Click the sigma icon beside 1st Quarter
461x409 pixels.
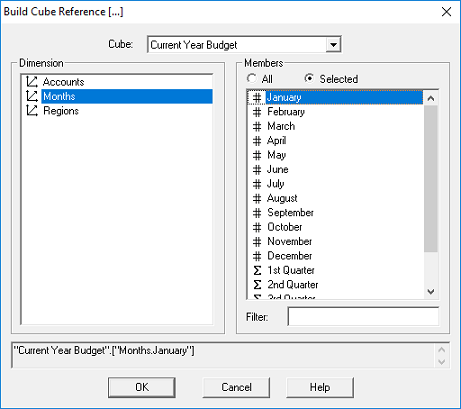tap(257, 270)
